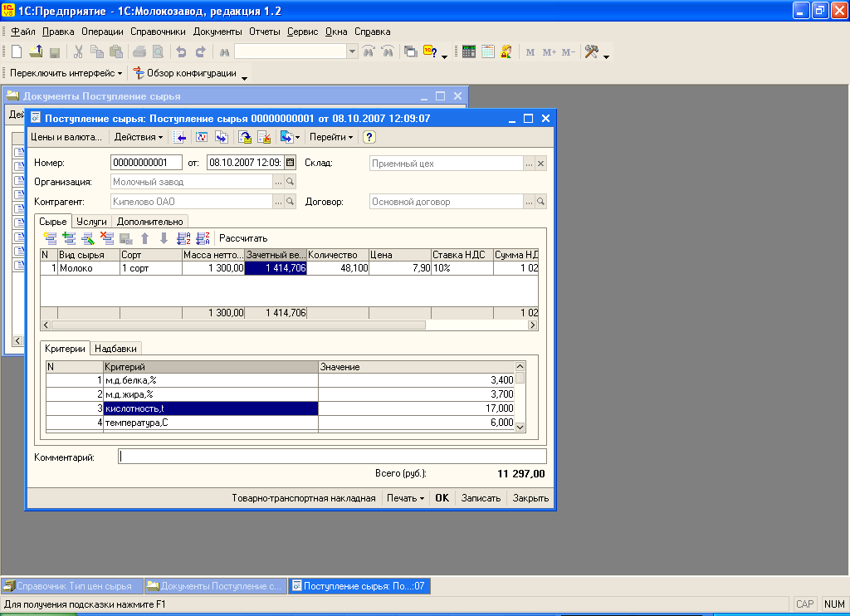Image resolution: width=850 pixels, height=616 pixels.
Task: Click the delete row icon with red X
Action: click(107, 238)
